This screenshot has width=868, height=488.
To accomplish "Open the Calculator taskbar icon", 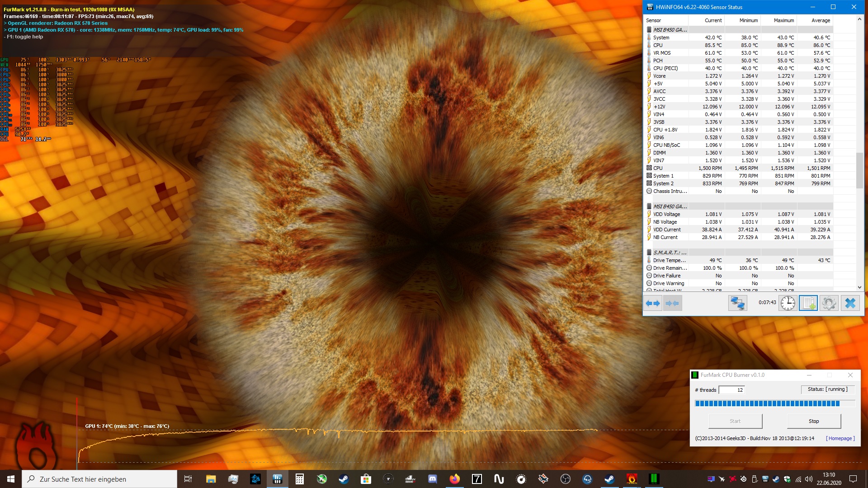I will point(299,479).
